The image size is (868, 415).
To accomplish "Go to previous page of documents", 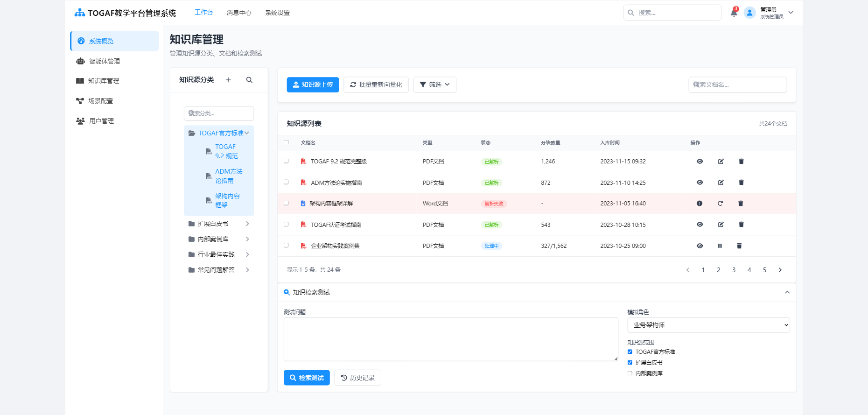I will coord(688,270).
